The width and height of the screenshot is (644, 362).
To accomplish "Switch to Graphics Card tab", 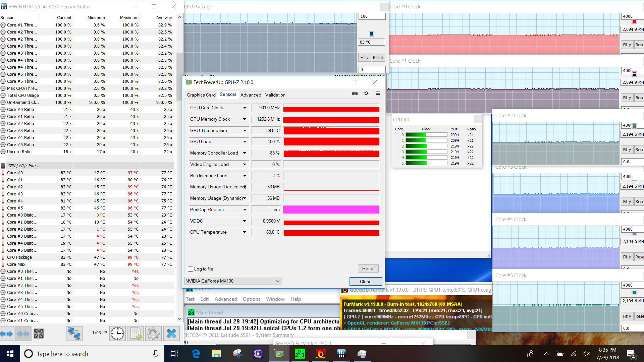I will (201, 95).
